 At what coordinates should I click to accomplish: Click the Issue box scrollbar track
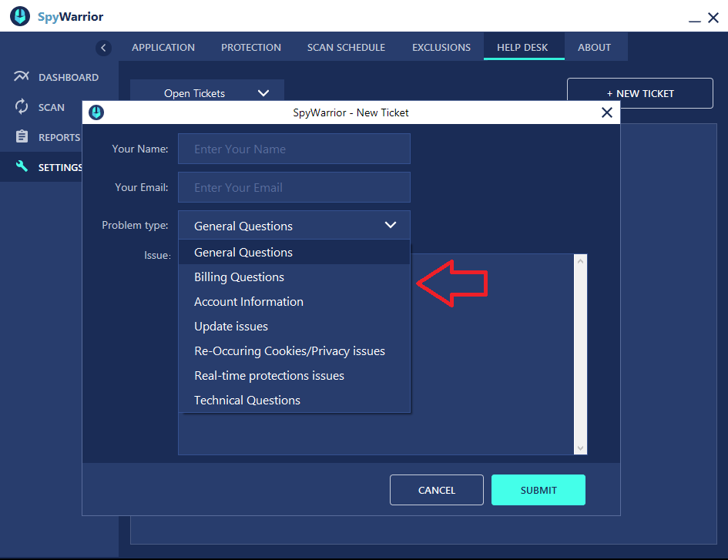580,354
